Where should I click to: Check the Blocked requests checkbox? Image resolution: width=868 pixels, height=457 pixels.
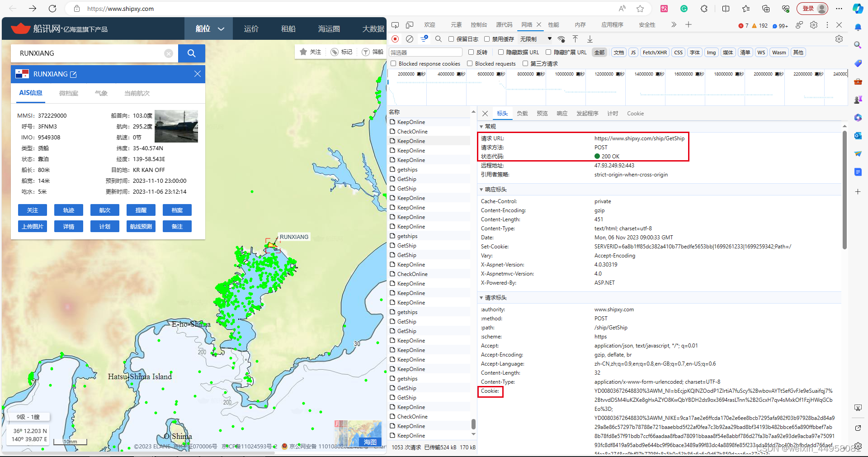tap(470, 64)
